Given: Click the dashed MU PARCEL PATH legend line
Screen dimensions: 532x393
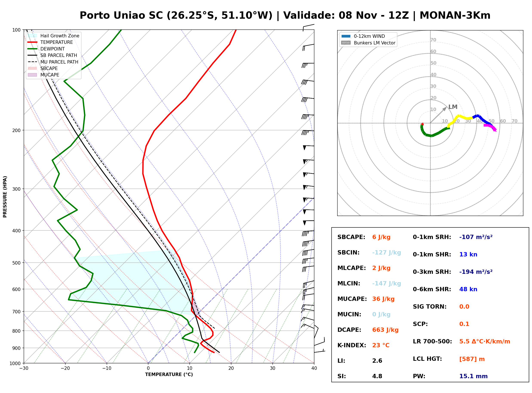Looking at the screenshot, I should 32,62.
